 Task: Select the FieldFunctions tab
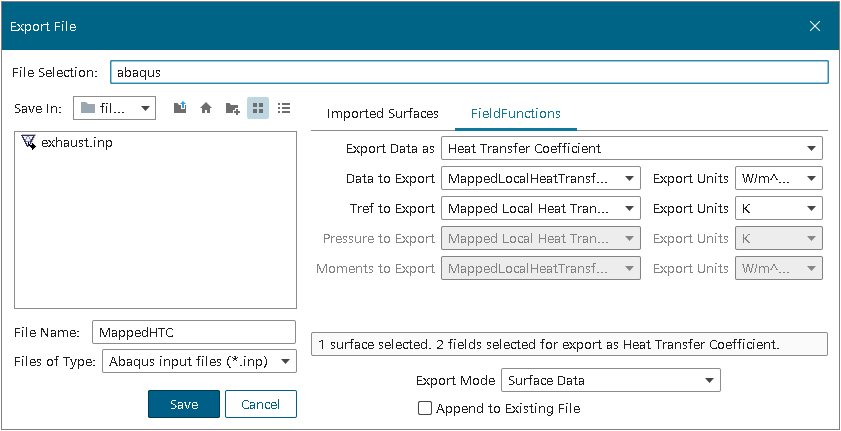click(x=515, y=113)
